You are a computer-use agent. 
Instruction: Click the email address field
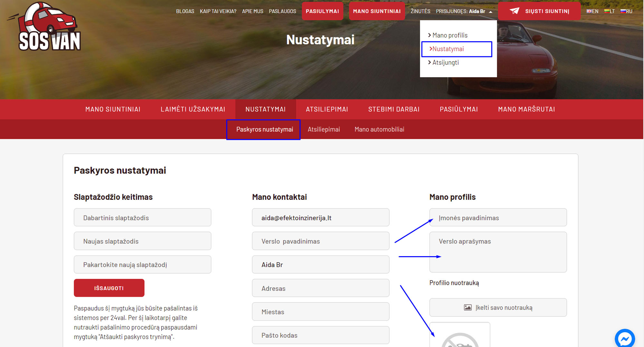pyautogui.click(x=320, y=217)
